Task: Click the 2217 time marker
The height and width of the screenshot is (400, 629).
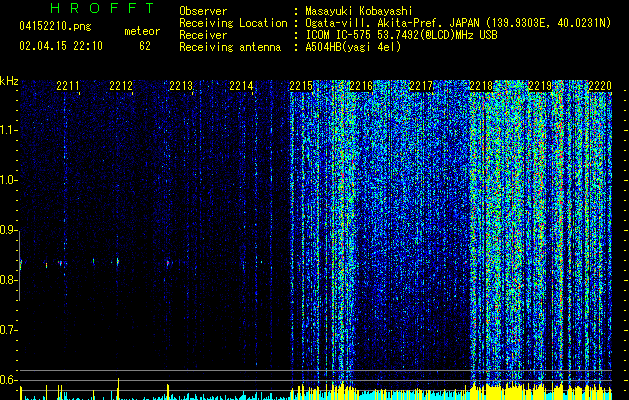Action: click(421, 86)
